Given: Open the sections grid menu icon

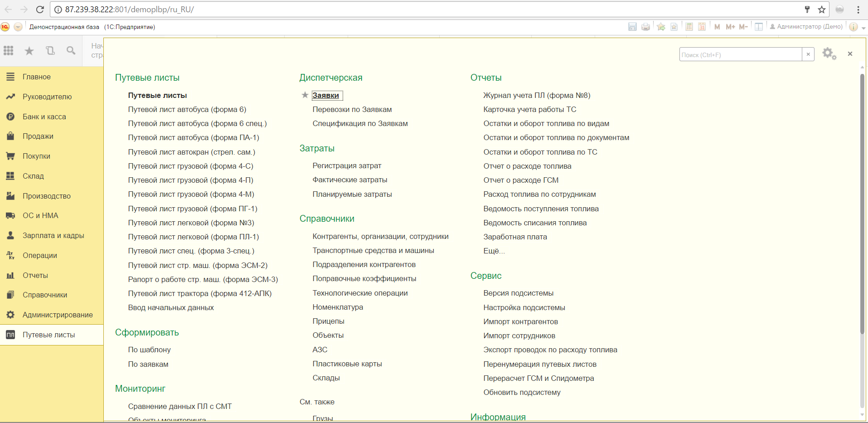Looking at the screenshot, I should click(x=9, y=51).
